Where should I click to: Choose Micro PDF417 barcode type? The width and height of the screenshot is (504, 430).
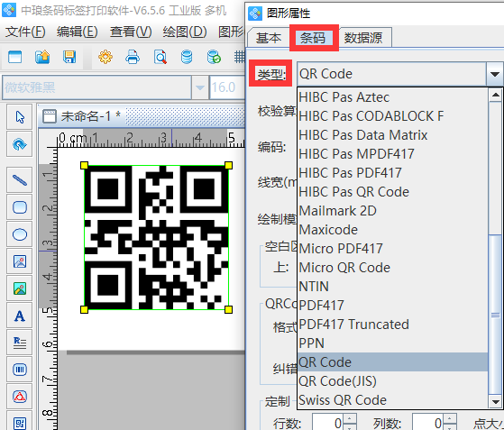(x=392, y=249)
